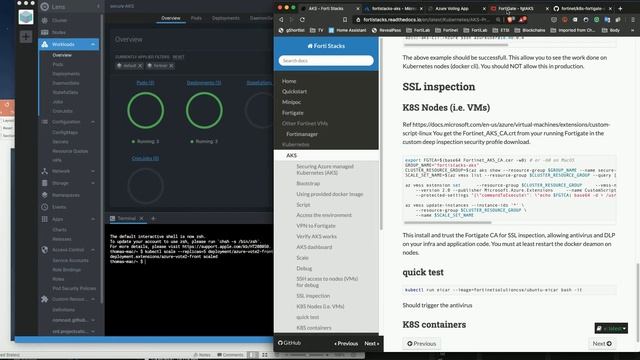
Task: Open the GitHub link in docs footer
Action: [289, 343]
